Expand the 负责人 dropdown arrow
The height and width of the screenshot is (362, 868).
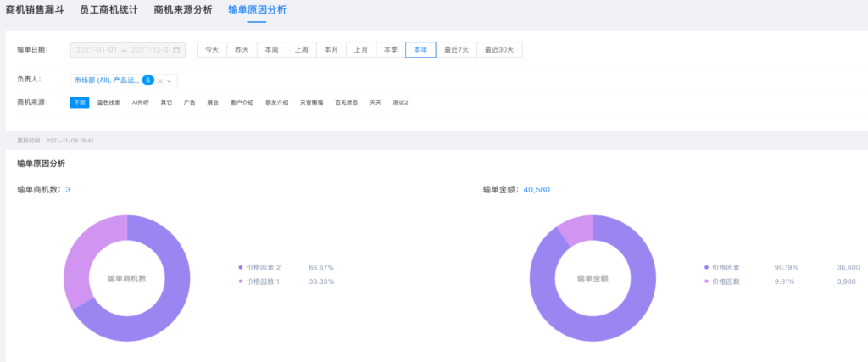tap(170, 81)
